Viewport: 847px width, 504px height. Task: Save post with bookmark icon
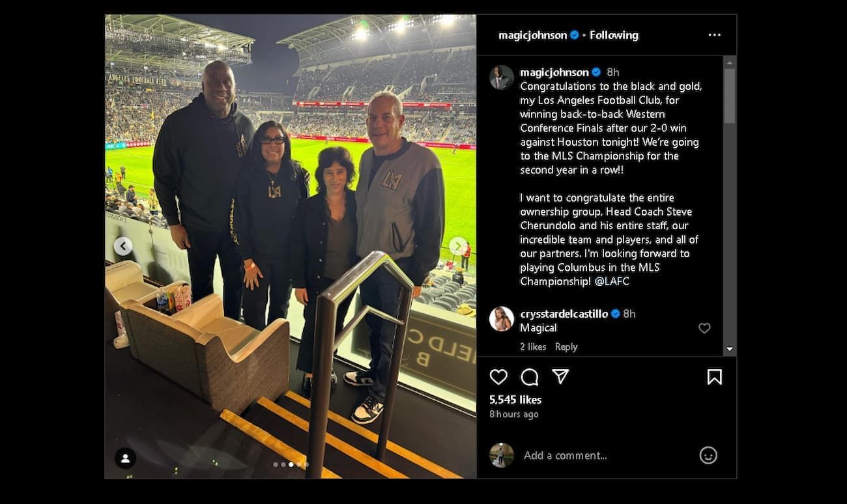coord(714,377)
